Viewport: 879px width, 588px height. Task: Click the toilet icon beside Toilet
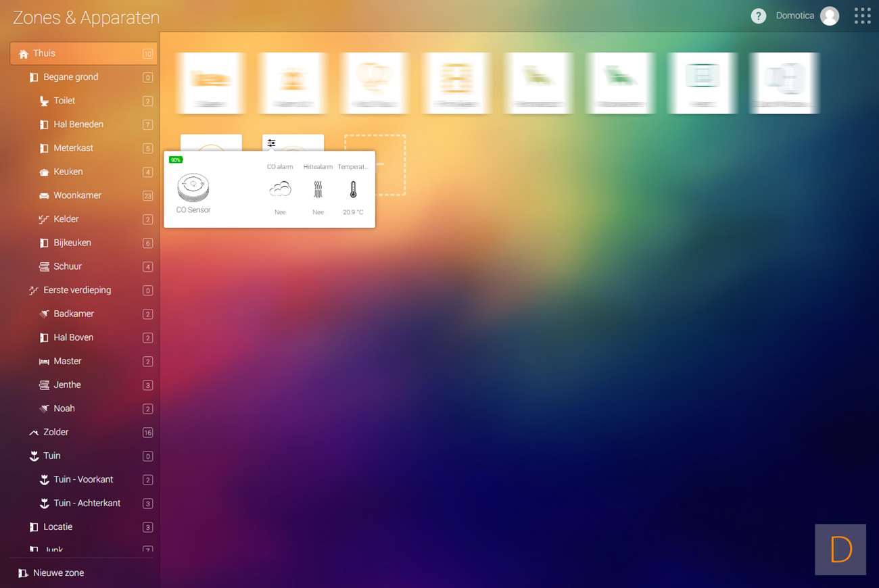coord(44,101)
